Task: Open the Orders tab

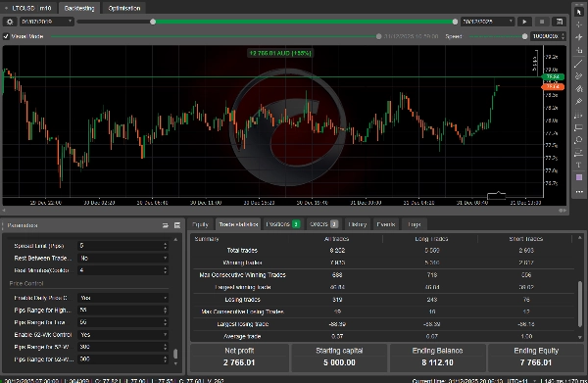Action: click(x=324, y=224)
